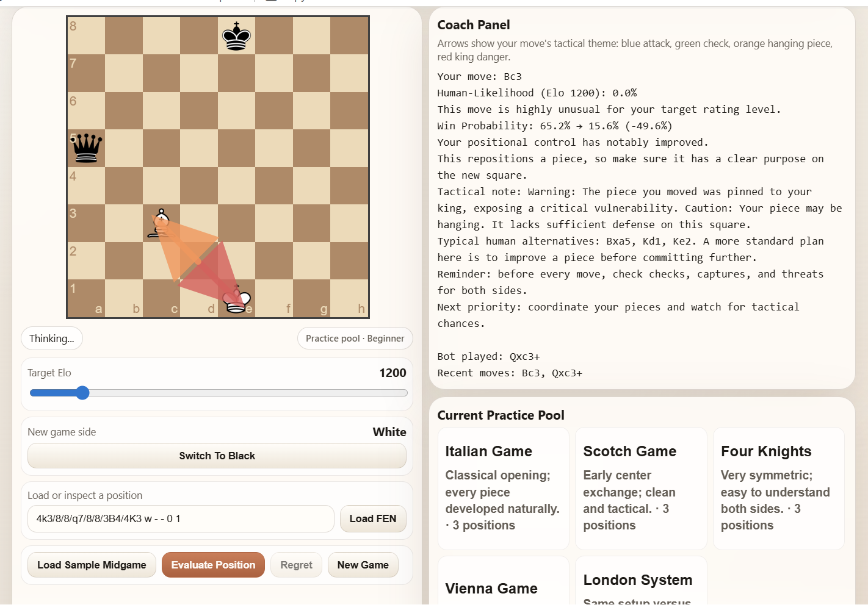Click the 'Load or inspect a position' label
This screenshot has width=868, height=613.
(85, 495)
